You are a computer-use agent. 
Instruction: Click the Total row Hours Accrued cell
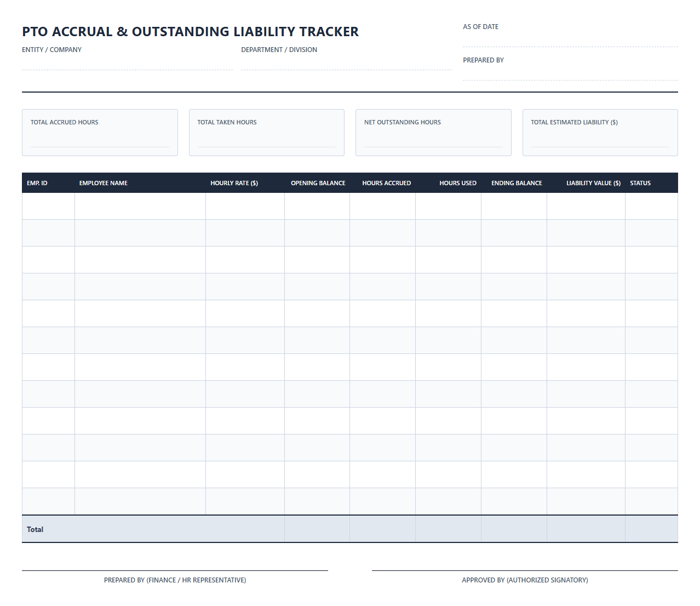[x=383, y=529]
